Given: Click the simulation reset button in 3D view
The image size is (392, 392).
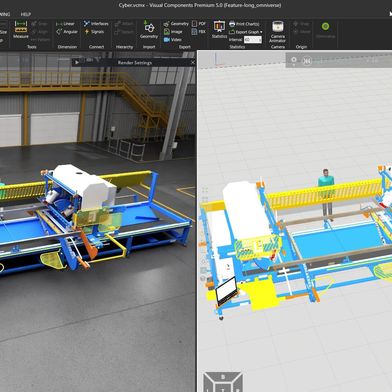Looking at the screenshot, I should click(x=307, y=61).
